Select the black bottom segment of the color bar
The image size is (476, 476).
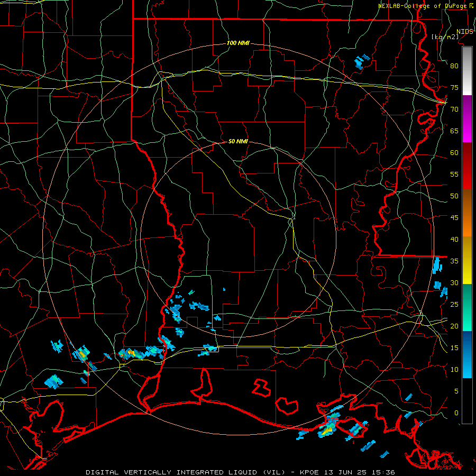[x=467, y=401]
